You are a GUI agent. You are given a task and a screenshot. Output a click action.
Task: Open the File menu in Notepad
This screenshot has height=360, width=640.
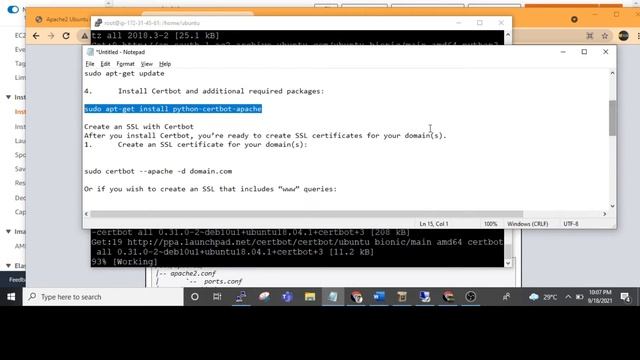[x=90, y=64]
